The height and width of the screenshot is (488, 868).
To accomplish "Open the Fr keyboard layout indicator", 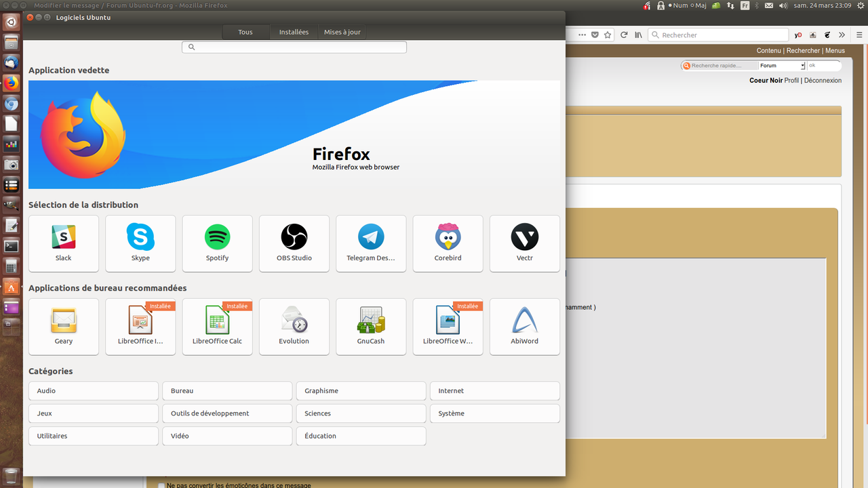I will (745, 5).
